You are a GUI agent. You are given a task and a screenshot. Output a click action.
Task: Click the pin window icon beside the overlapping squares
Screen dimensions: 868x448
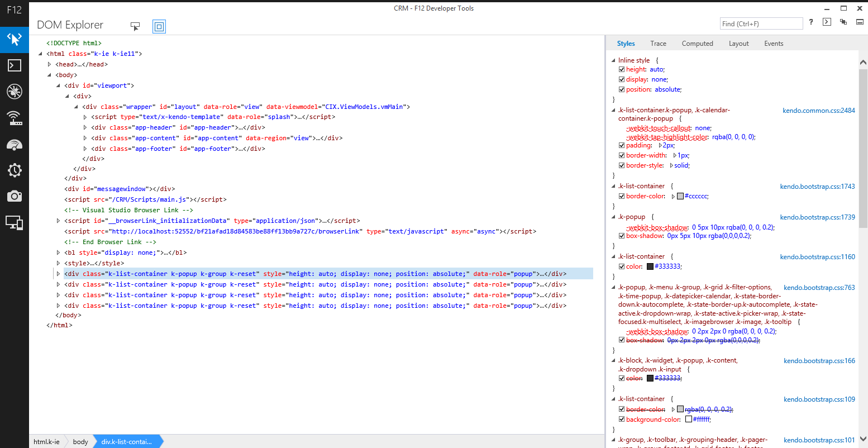(860, 22)
